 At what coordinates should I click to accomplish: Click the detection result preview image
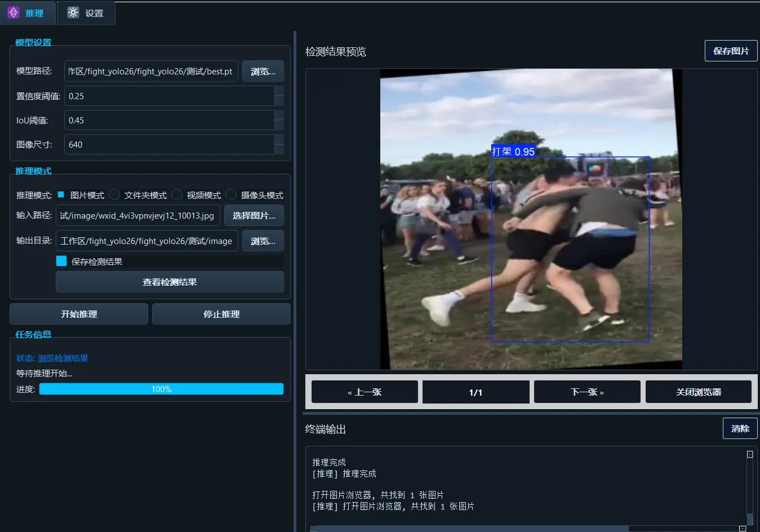click(531, 219)
